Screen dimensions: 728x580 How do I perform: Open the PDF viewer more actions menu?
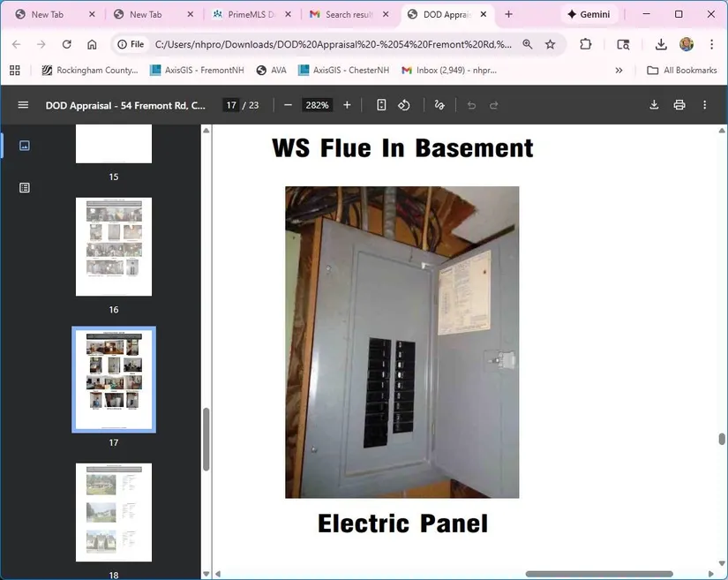point(704,105)
